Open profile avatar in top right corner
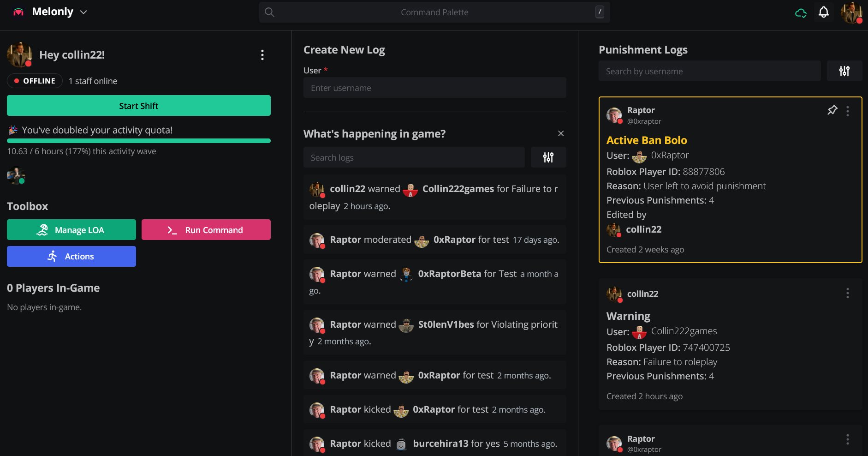This screenshot has height=456, width=868. (851, 12)
